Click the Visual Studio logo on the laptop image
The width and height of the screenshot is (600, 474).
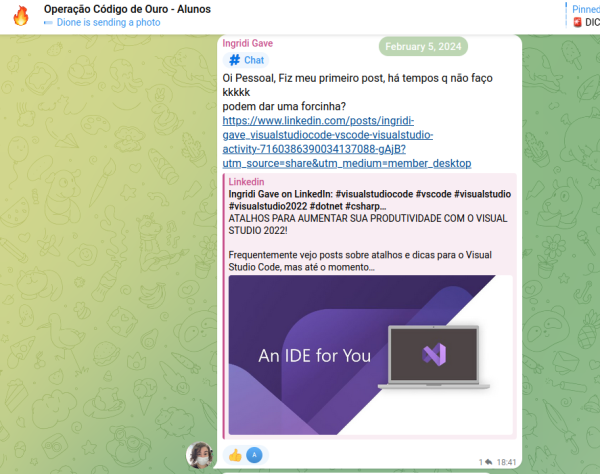coord(434,354)
